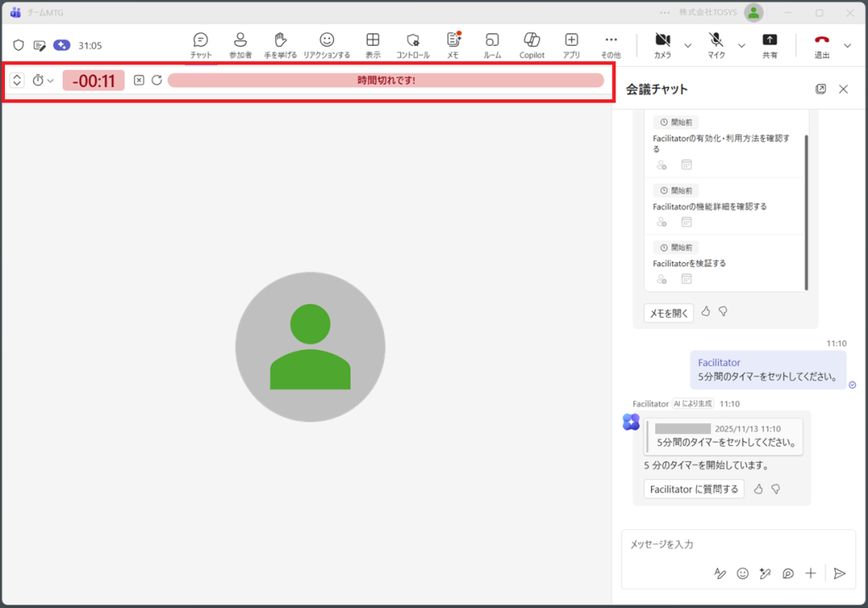This screenshot has width=868, height=608.
Task: Open the Copilot icon in meeting toolbar
Action: 531,44
